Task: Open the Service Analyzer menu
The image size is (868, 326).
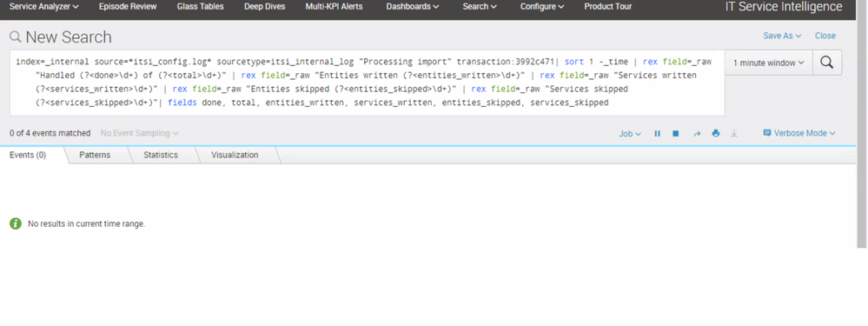Action: pyautogui.click(x=43, y=7)
